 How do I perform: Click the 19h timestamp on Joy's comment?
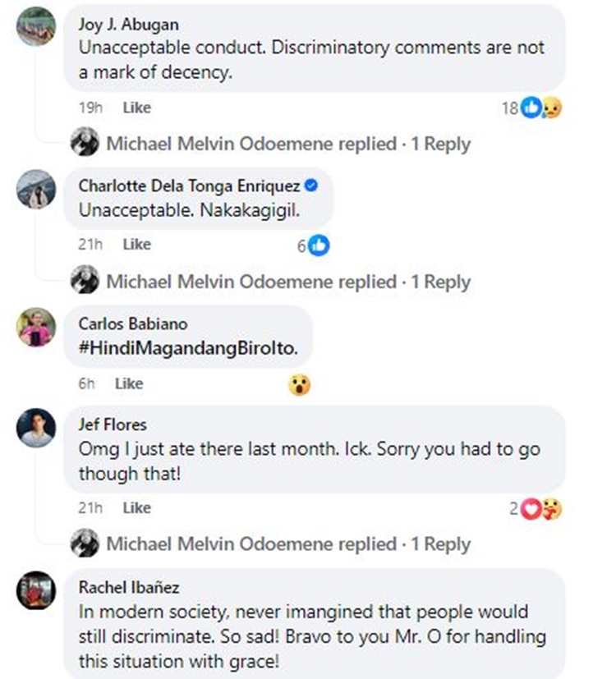(x=87, y=108)
